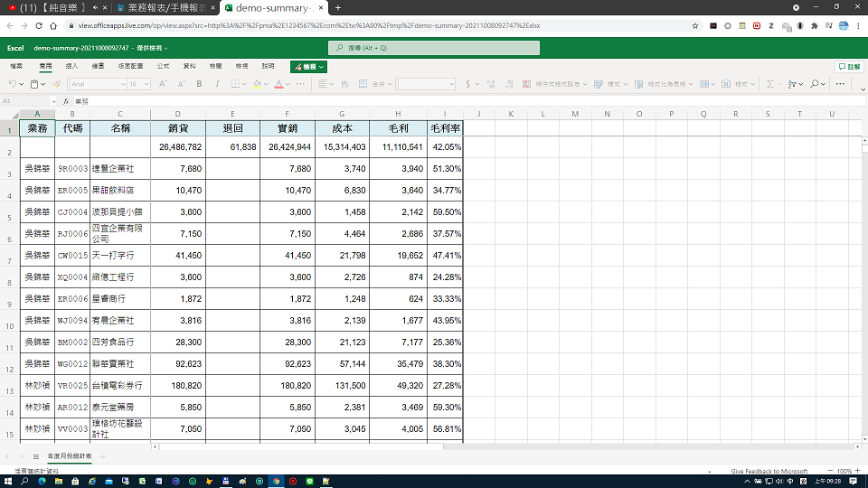Switch to the 繪圖 (Draw) tab

coord(98,66)
